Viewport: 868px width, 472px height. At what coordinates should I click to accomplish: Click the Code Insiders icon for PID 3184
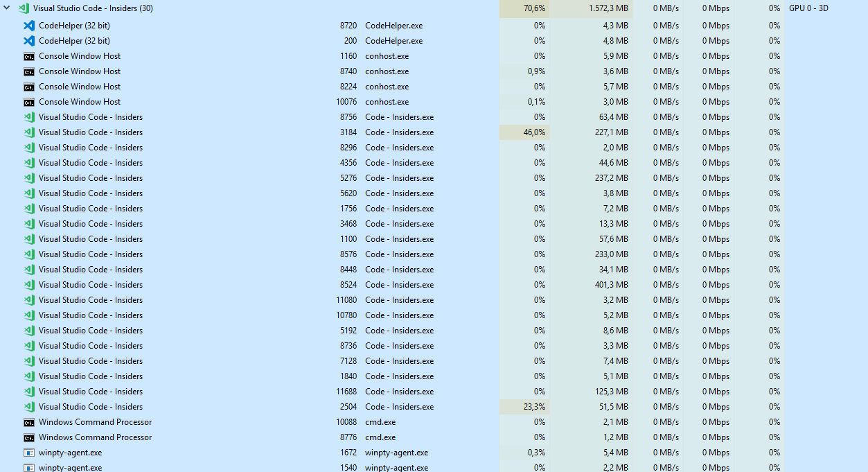click(x=29, y=132)
